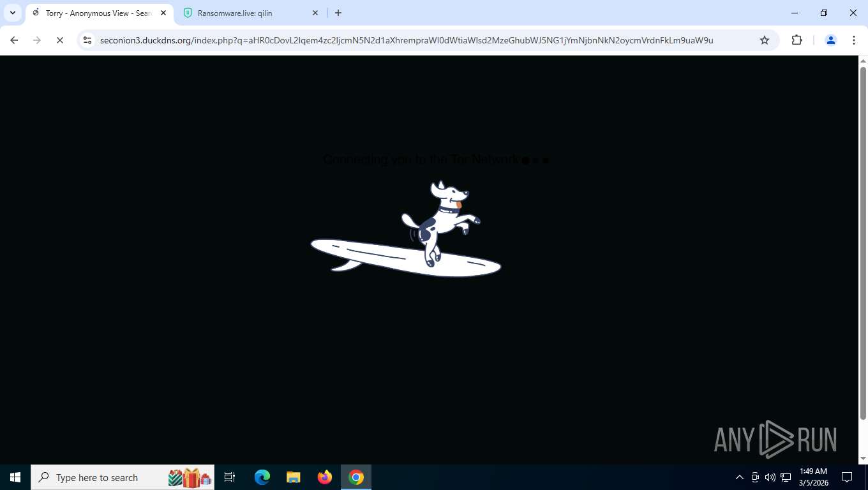This screenshot has width=868, height=490.
Task: Close the Ransomware.live: qilin tab
Action: tap(315, 13)
